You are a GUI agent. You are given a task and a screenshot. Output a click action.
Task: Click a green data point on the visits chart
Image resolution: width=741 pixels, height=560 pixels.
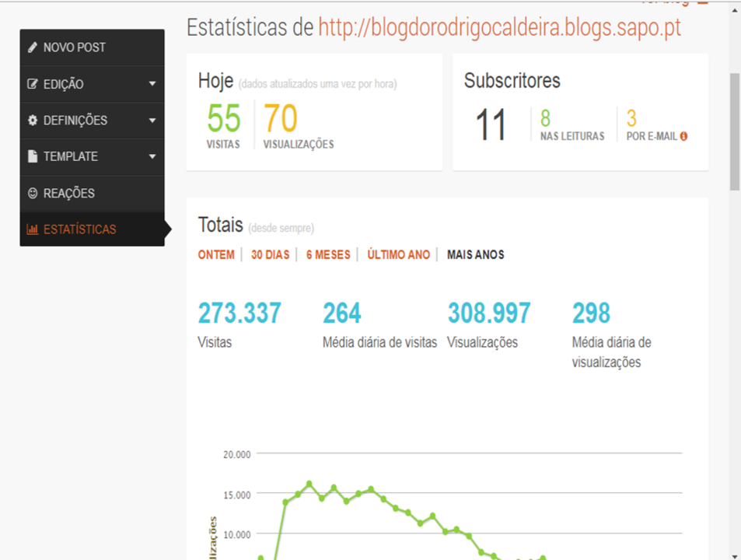tap(309, 485)
